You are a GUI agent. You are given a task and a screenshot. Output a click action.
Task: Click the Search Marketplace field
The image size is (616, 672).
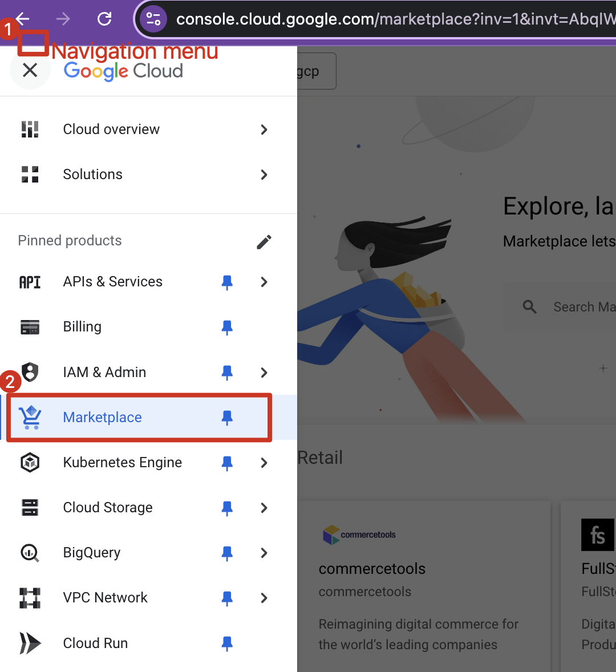pyautogui.click(x=582, y=307)
